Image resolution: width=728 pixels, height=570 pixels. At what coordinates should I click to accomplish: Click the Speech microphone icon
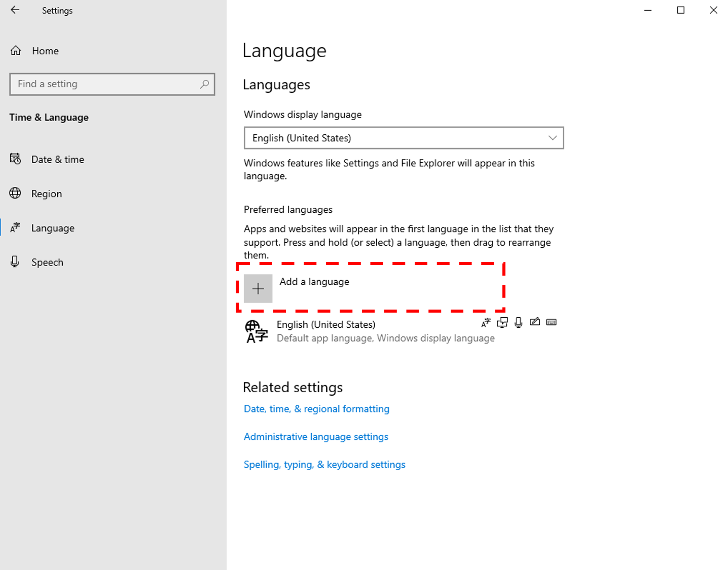pyautogui.click(x=15, y=261)
